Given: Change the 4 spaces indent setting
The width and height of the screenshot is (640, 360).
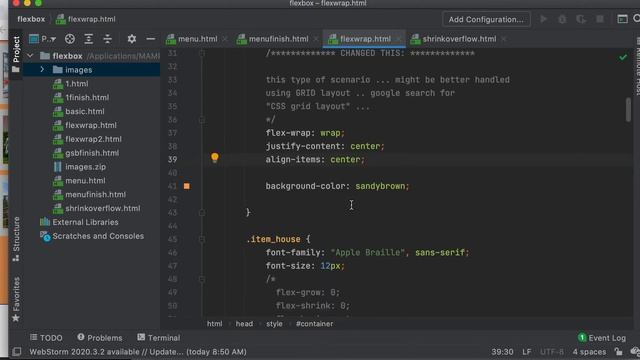Looking at the screenshot, I should pos(589,352).
